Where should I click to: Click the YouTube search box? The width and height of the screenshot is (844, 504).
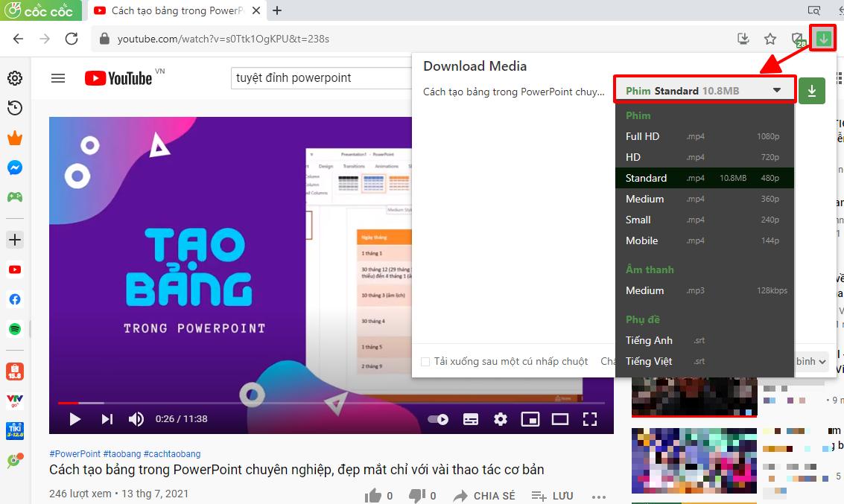point(322,78)
